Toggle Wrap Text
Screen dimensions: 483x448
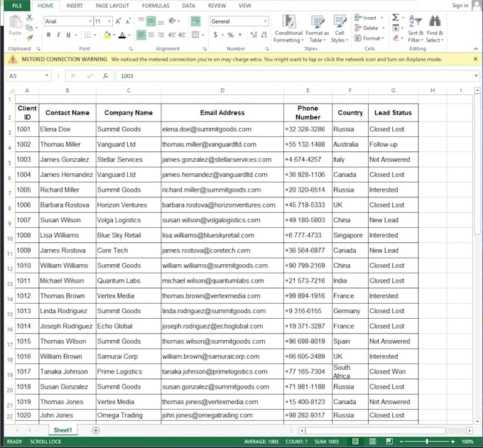click(195, 21)
